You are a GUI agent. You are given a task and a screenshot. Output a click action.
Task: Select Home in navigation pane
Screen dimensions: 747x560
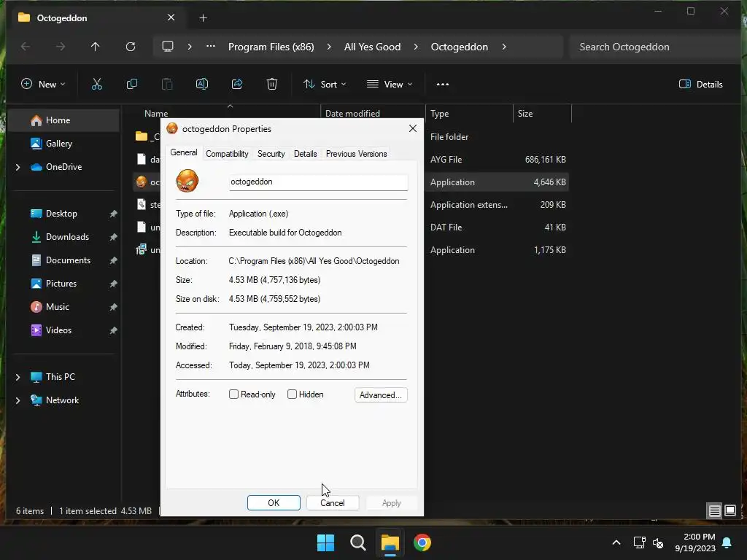(64, 120)
